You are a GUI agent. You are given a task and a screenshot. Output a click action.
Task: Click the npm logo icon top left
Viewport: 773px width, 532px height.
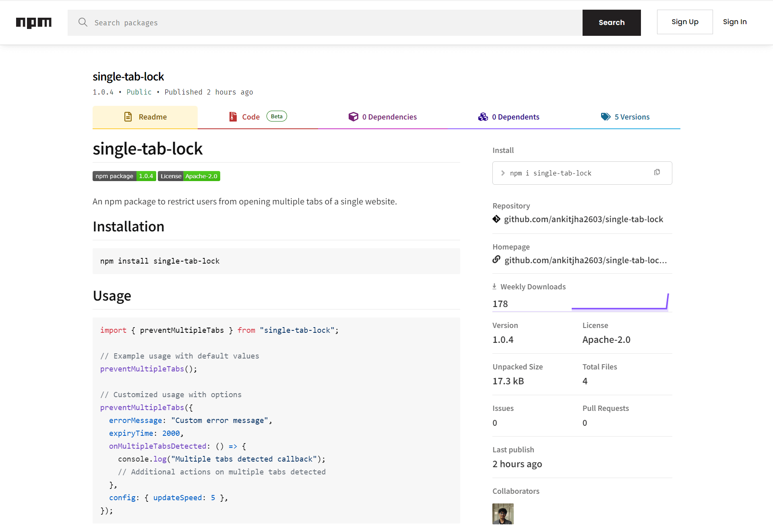(x=33, y=22)
